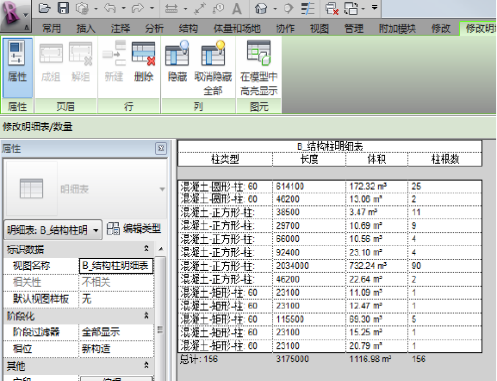Switch to the 管理 ribbon tab
497x381 pixels.
point(354,29)
